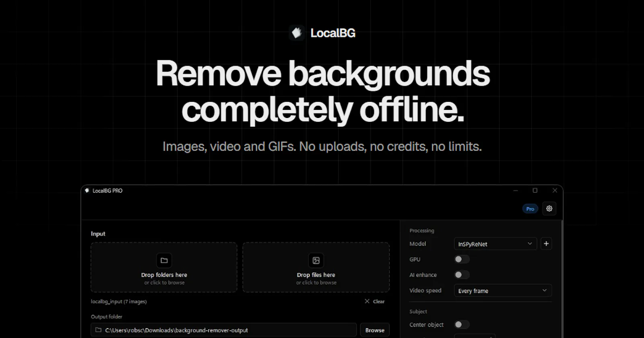Click the Drop folders here zone

pos(164,267)
